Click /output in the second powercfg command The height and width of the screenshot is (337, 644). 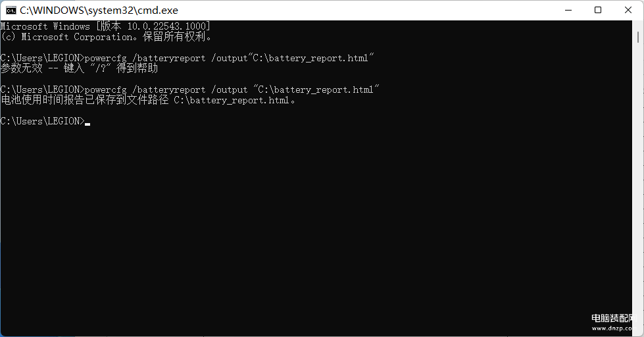coord(230,90)
